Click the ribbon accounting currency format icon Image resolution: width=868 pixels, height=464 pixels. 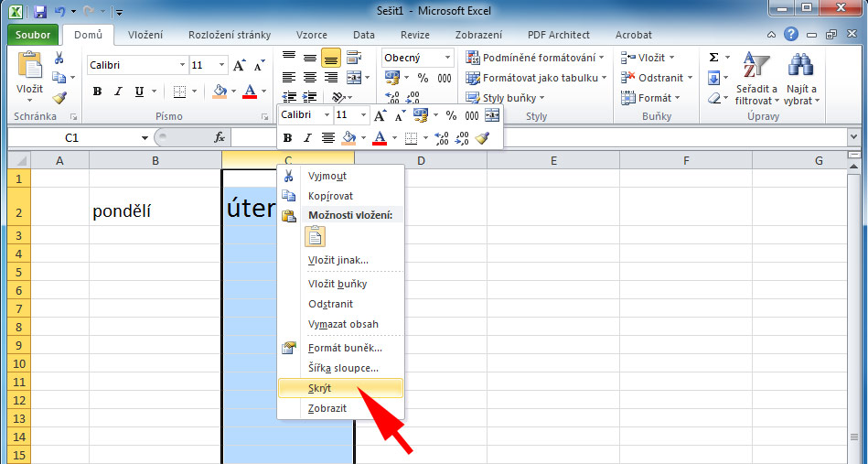click(392, 78)
